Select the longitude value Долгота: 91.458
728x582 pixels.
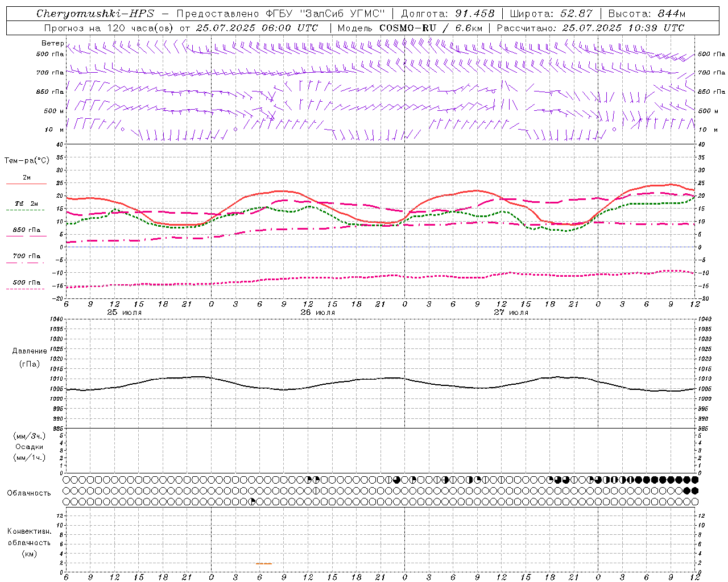[448, 14]
